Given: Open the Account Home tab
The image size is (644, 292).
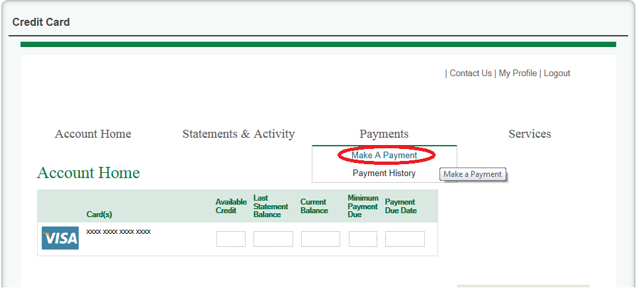Looking at the screenshot, I should [x=93, y=134].
